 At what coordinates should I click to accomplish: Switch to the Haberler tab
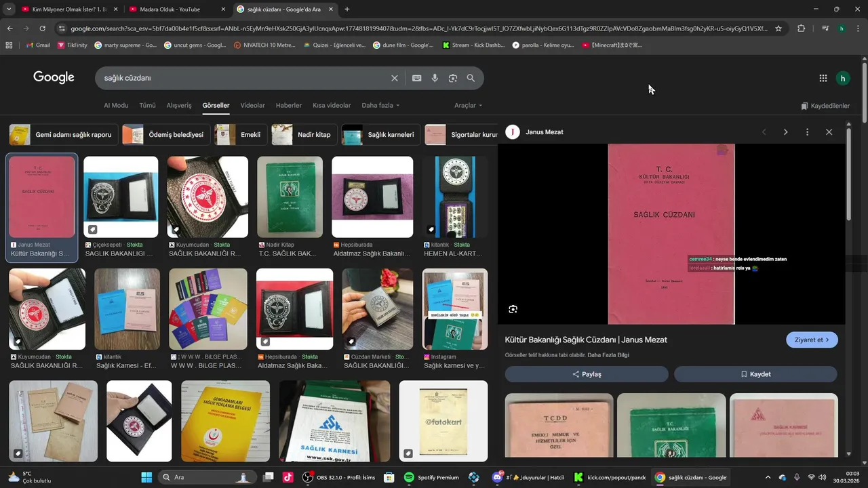[289, 106]
